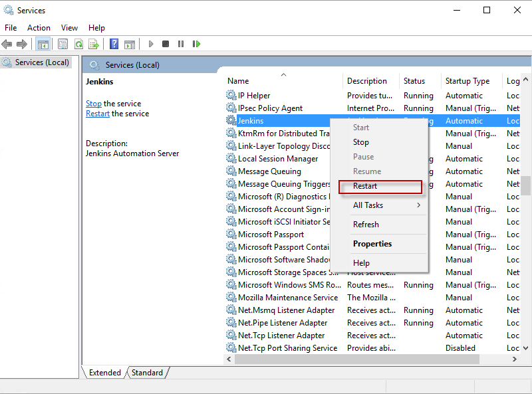Open Properties from the context menu
Image resolution: width=532 pixels, height=394 pixels.
(372, 244)
